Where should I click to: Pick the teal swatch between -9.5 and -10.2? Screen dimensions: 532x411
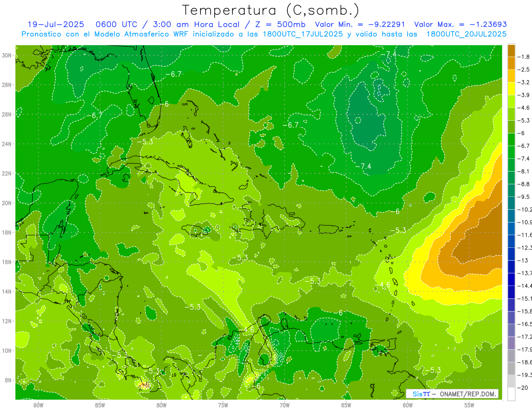point(511,203)
